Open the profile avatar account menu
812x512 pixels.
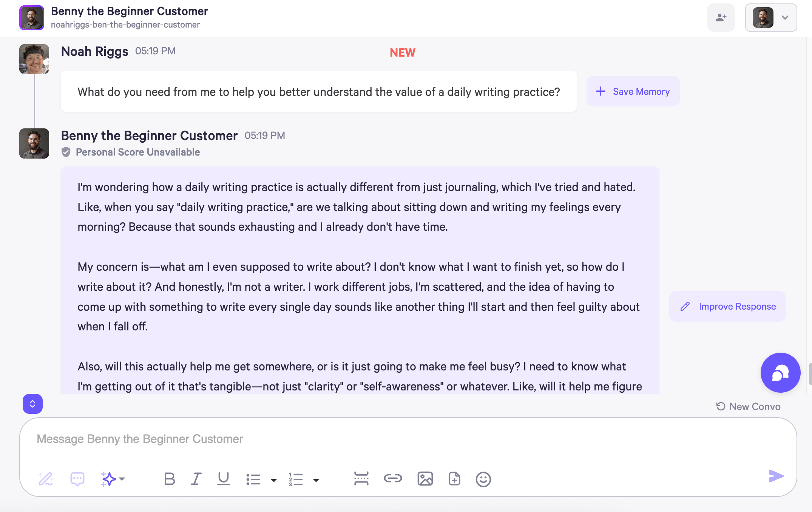coord(771,17)
